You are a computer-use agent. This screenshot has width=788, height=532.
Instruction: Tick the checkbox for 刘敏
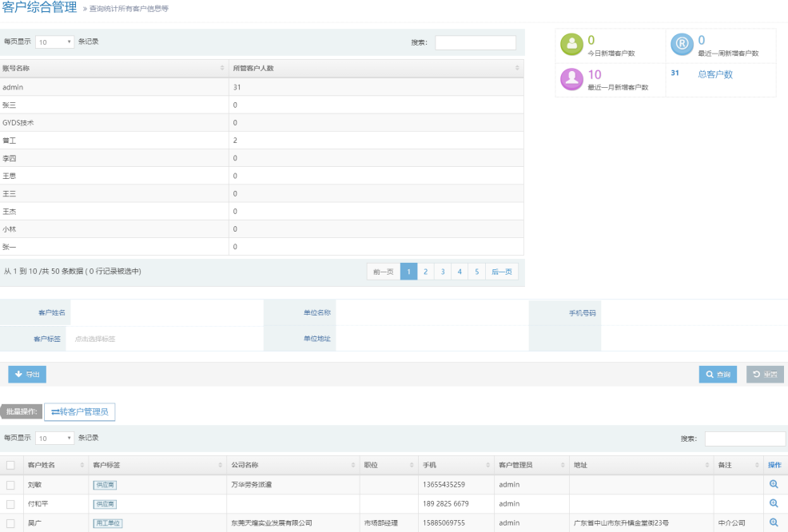point(10,485)
